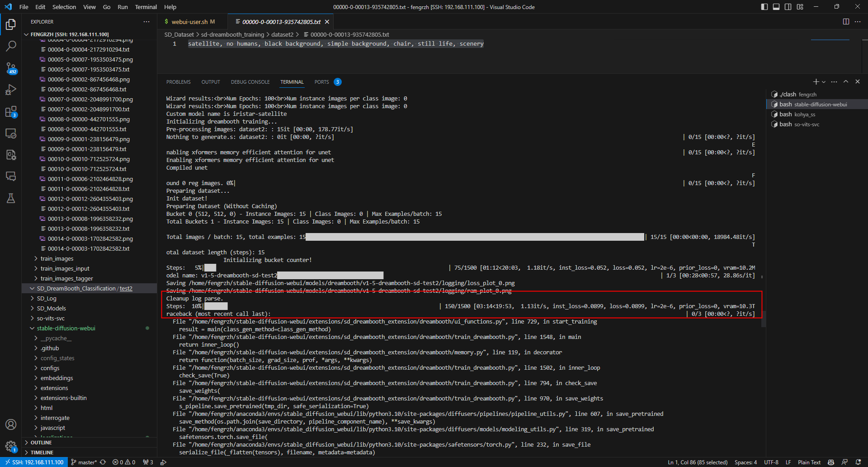Screen dimensions: 868x467
Task: Open the Search view in the sidebar
Action: (x=11, y=45)
